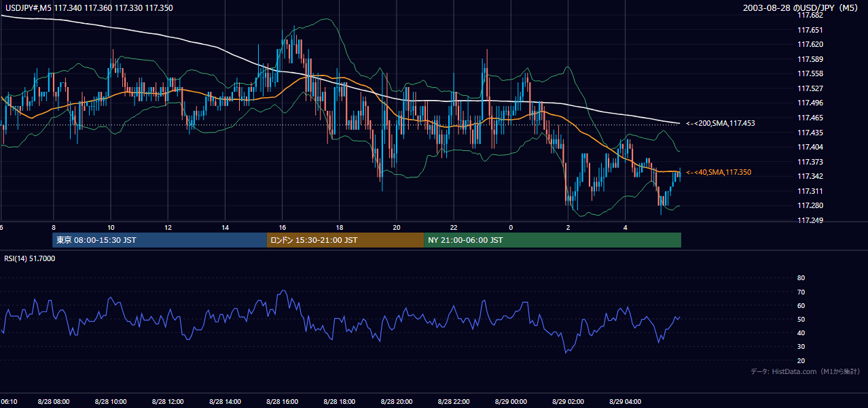The height and width of the screenshot is (408, 868).
Task: Click price axis value 117.558
Action: [x=810, y=73]
